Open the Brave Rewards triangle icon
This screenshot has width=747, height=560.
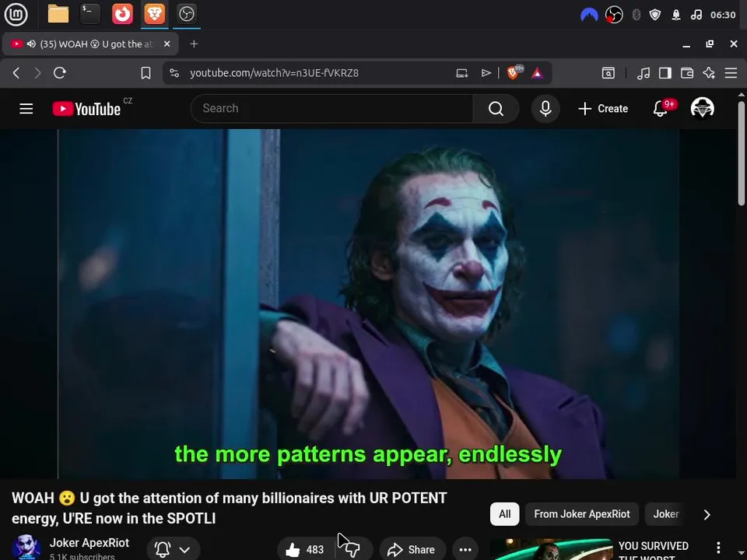click(x=538, y=73)
